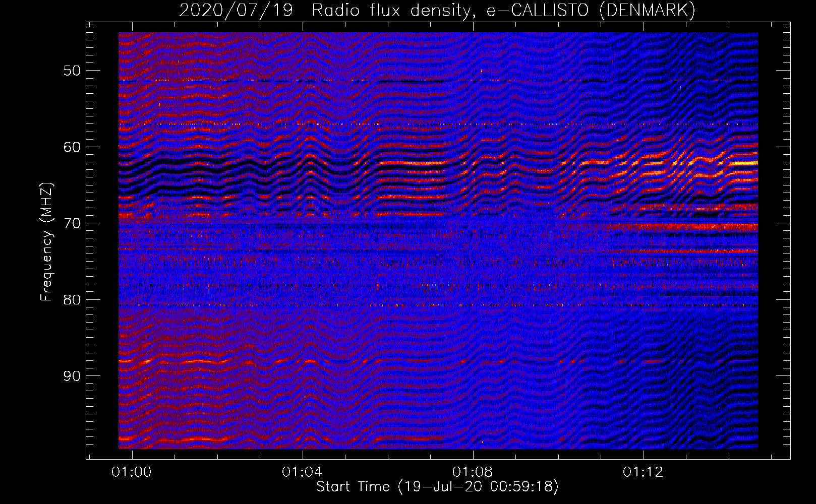The width and height of the screenshot is (816, 504).
Task: Select the '60' frequency tick label
Action: tap(72, 147)
